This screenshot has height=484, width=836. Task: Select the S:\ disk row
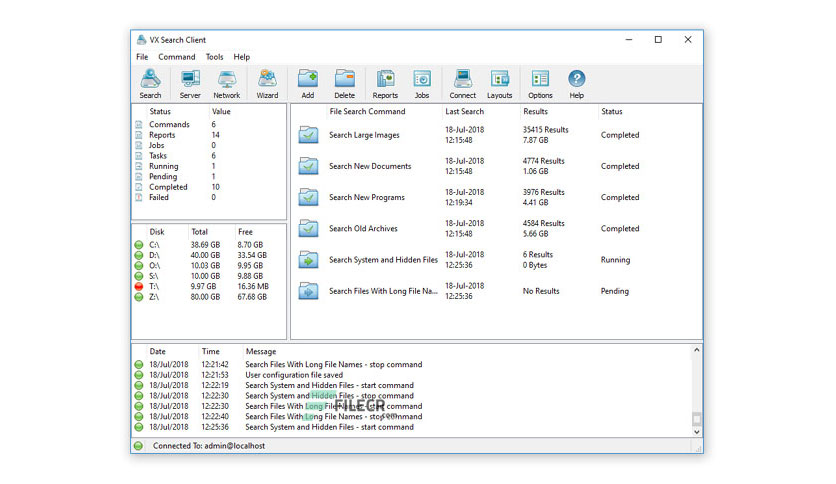(x=209, y=276)
